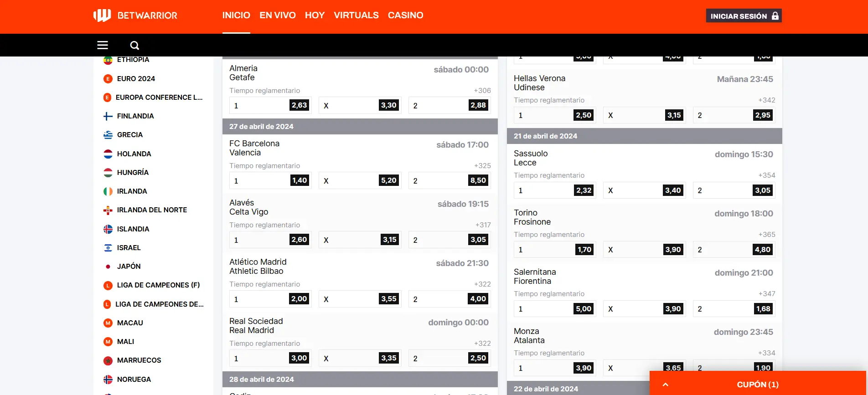Click the Euro 2024 league icon
868x395 pixels.
pos(108,79)
